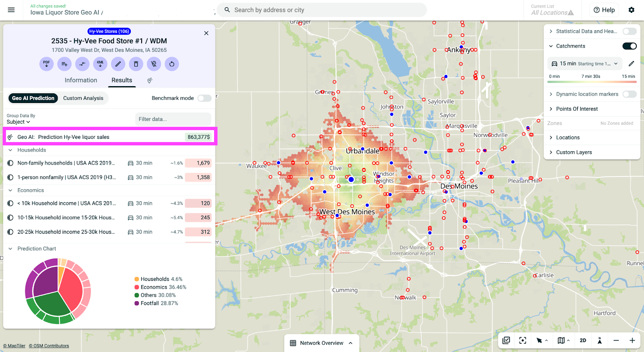This screenshot has height=352, width=644.
Task: Refresh location results with reload icon
Action: pos(172,64)
